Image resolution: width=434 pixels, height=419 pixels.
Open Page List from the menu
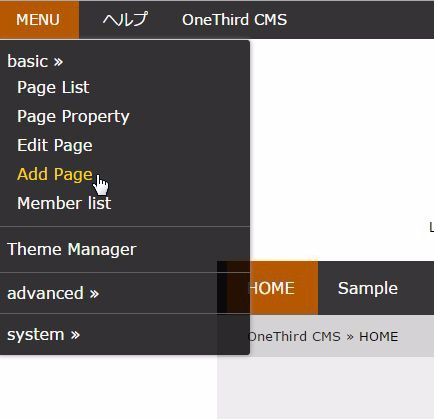coord(53,88)
